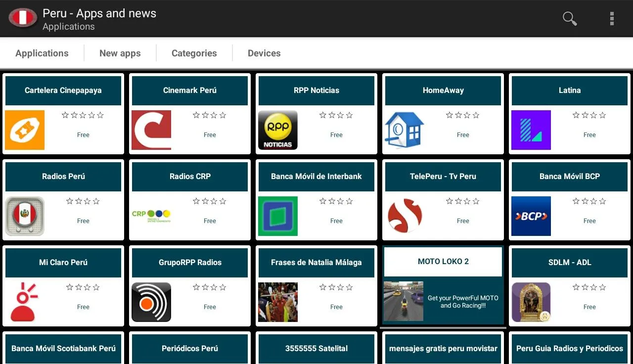The width and height of the screenshot is (633, 364).
Task: Select the Banca Móvil de Interbank title
Action: pyautogui.click(x=316, y=177)
